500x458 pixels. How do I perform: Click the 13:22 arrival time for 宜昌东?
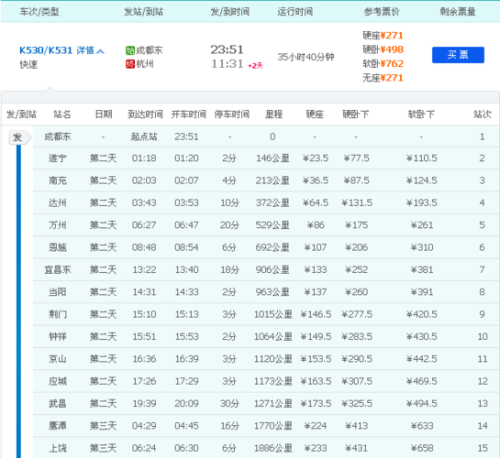click(x=144, y=270)
